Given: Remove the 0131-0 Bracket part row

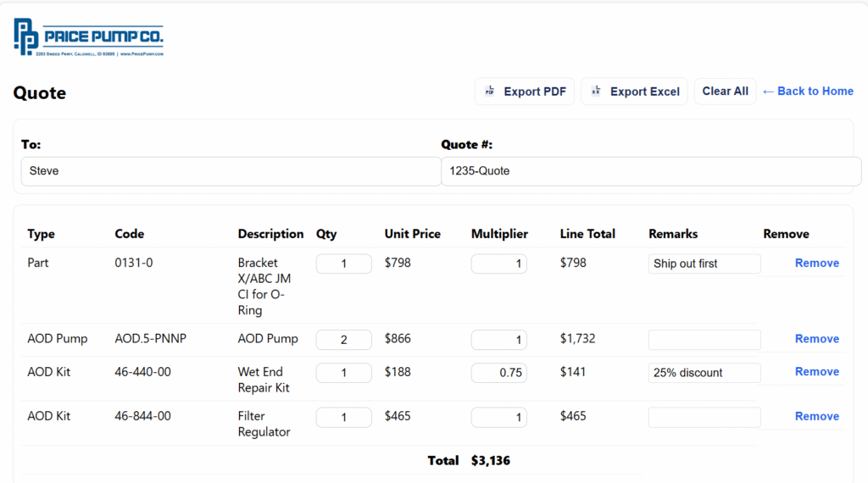Looking at the screenshot, I should pyautogui.click(x=816, y=264).
